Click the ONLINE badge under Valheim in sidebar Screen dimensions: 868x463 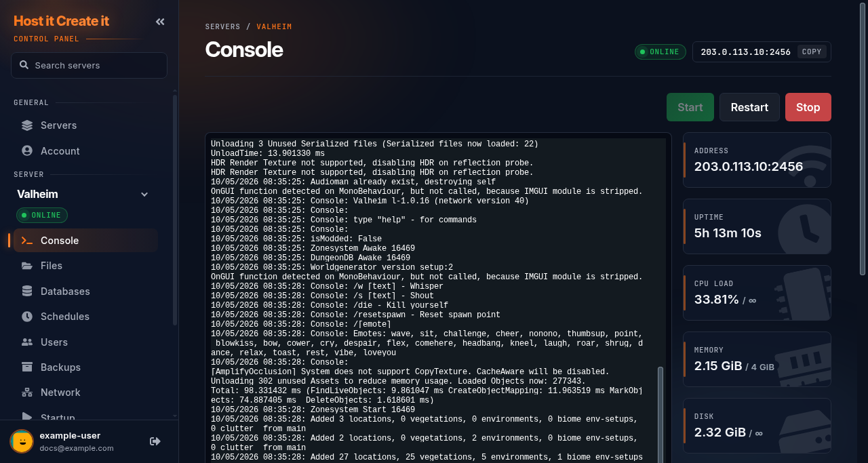click(42, 215)
